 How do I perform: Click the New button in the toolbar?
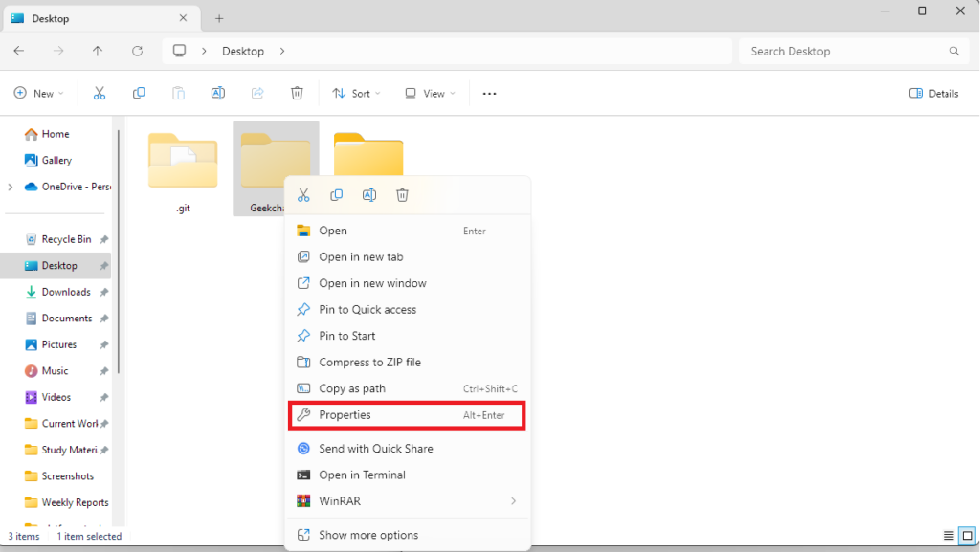click(38, 94)
